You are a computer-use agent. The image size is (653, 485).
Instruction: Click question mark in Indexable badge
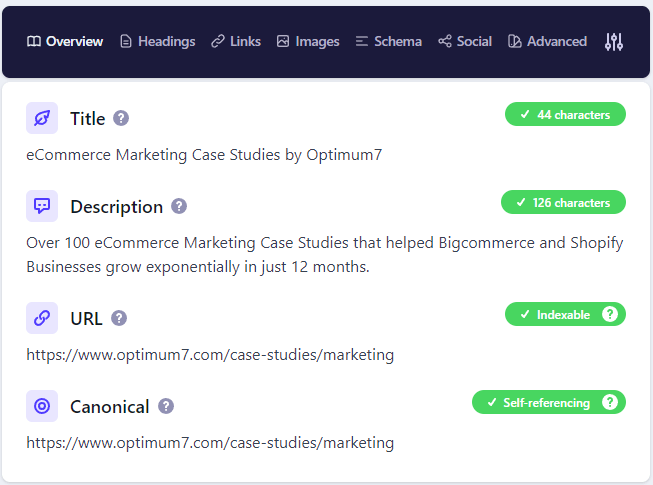click(x=611, y=314)
